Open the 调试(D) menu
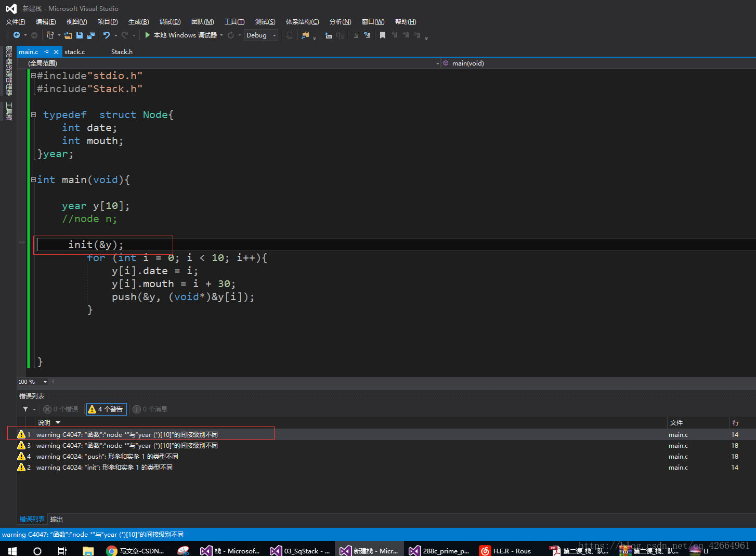The image size is (756, 556). 170,22
